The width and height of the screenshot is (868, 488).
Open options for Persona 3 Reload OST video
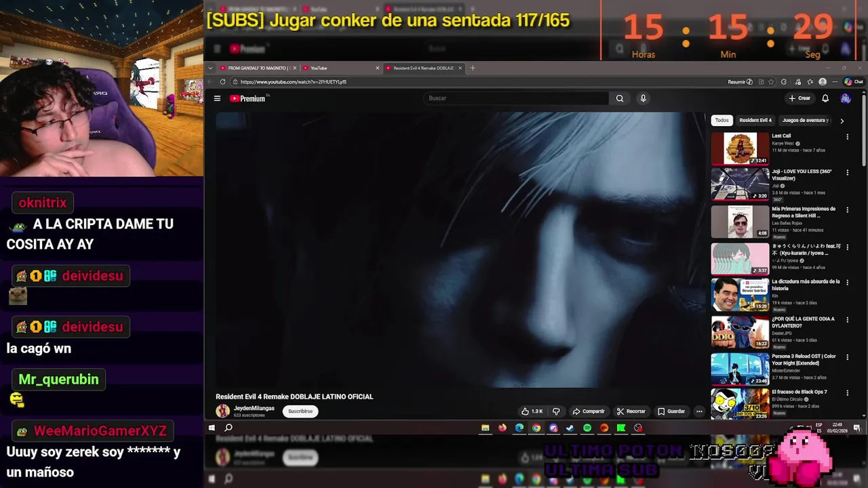847,357
